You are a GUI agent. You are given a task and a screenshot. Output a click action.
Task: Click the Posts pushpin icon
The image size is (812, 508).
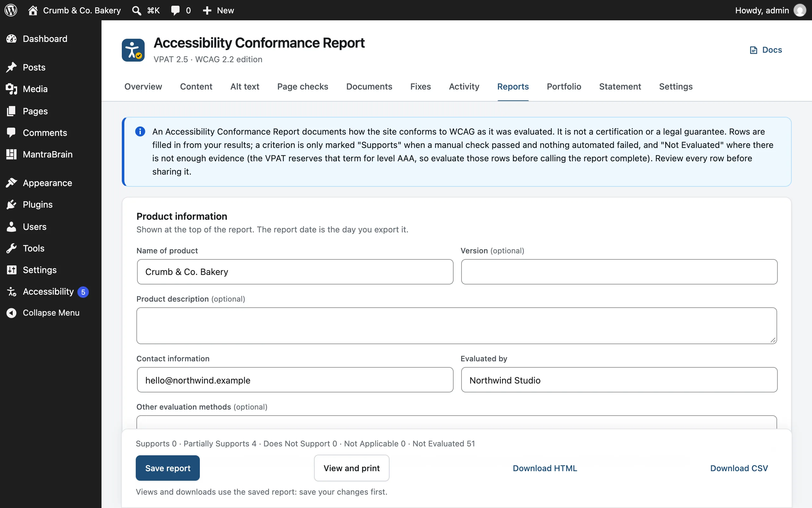point(11,67)
